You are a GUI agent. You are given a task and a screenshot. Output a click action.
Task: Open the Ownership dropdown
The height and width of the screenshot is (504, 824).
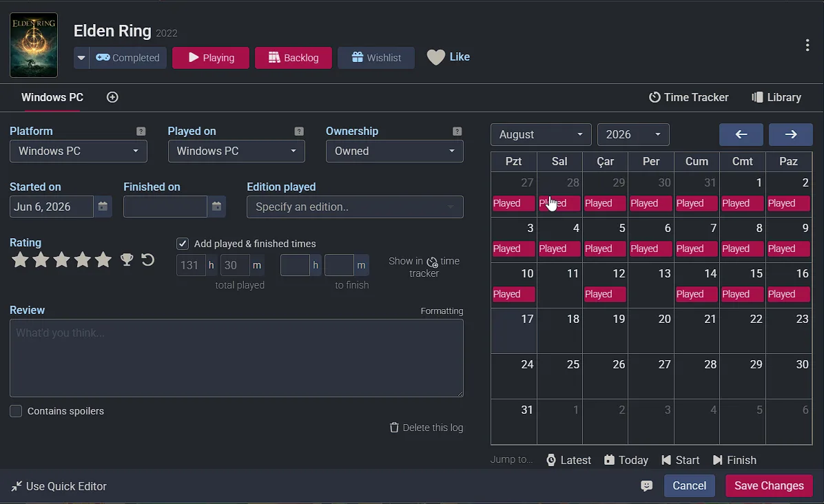395,151
